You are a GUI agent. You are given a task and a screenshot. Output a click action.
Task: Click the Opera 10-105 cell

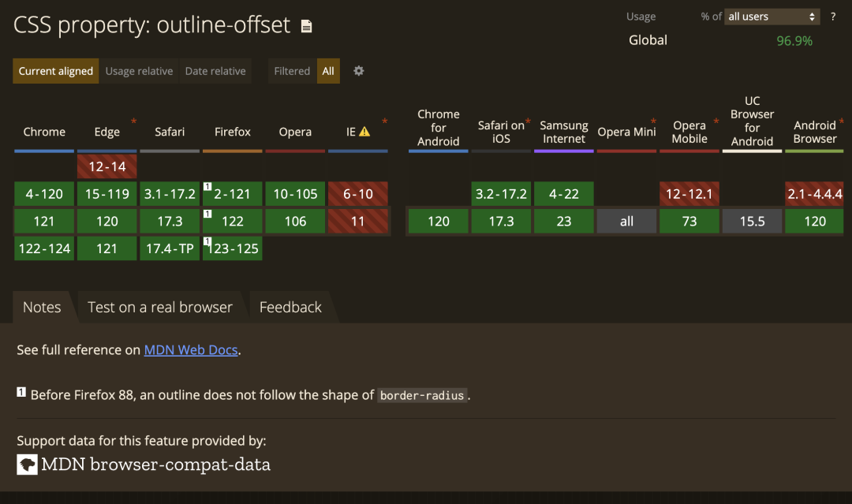click(295, 194)
